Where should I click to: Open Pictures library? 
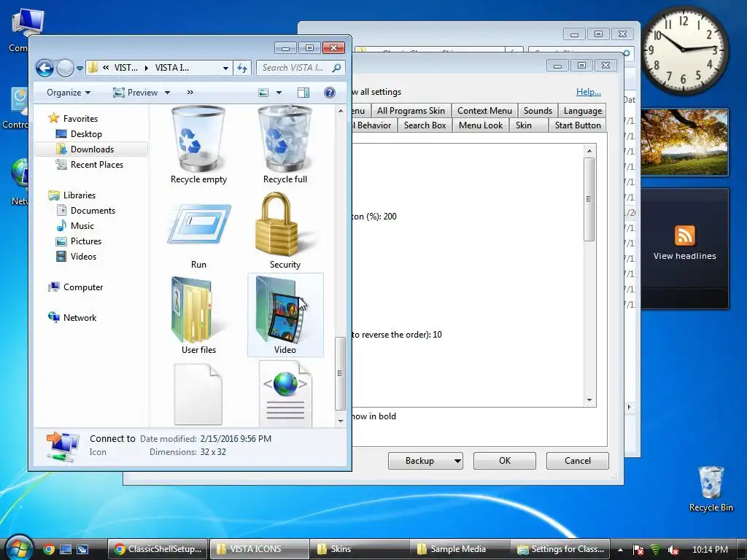coord(79,241)
